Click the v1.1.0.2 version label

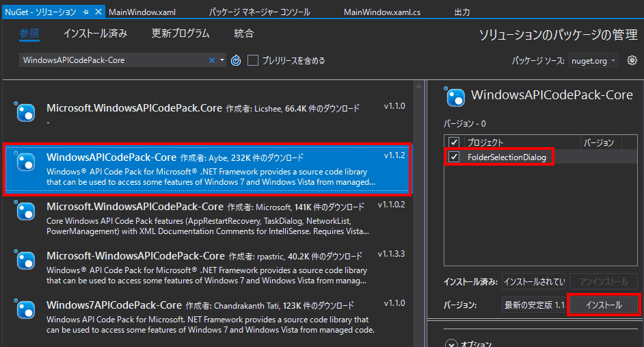pos(392,205)
